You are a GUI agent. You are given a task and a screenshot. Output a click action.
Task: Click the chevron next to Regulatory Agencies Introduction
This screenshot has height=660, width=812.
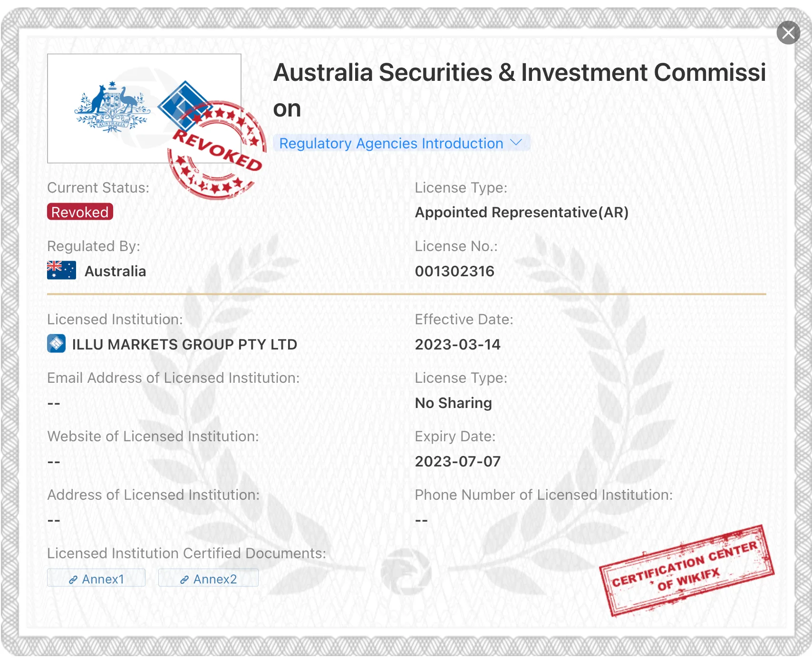516,143
